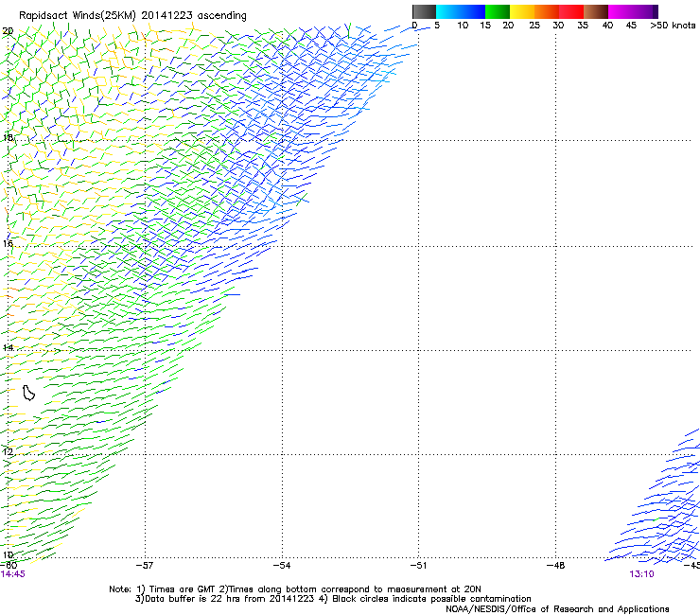Viewport: 700px width, 615px height.
Task: Click the purple 13:10 time label
Action: pos(641,574)
